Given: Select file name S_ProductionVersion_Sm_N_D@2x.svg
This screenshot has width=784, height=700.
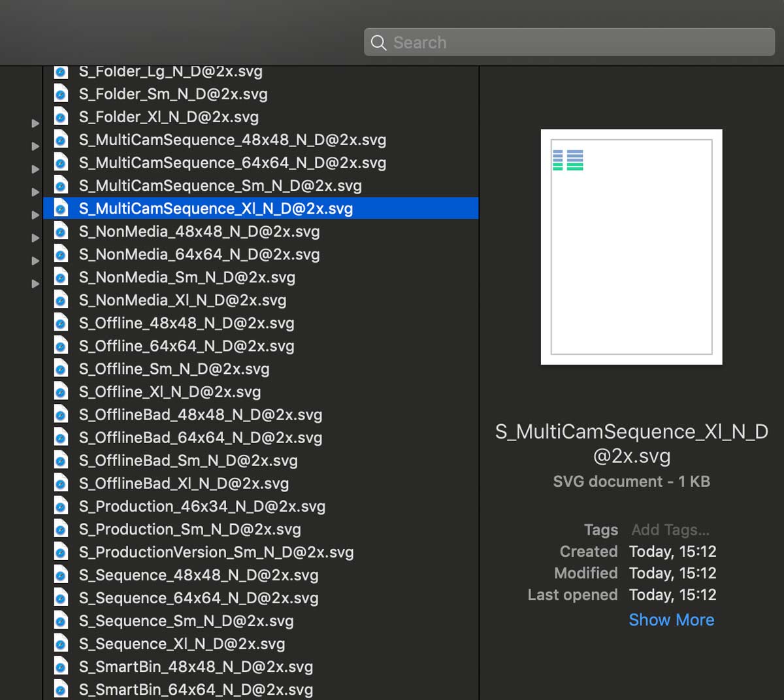Looking at the screenshot, I should tap(216, 552).
